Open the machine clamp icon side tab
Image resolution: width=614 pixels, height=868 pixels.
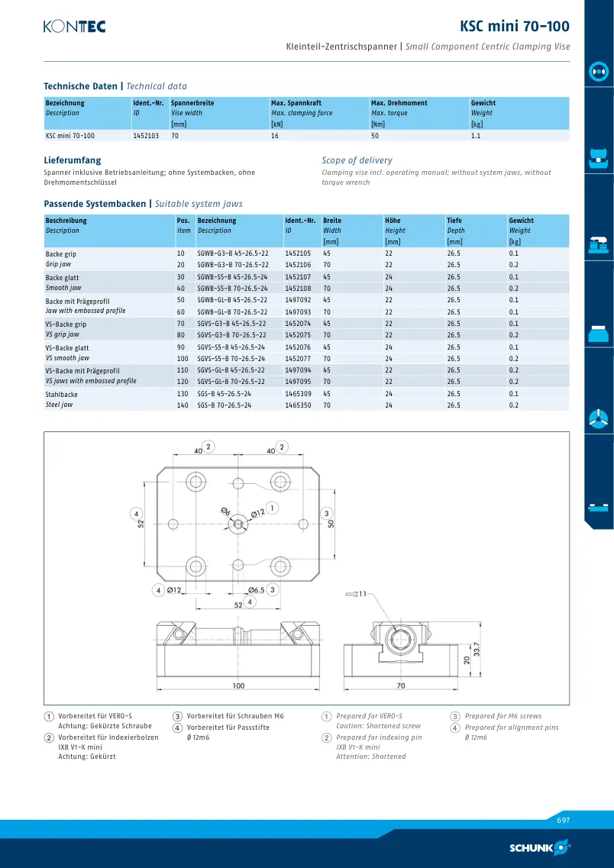click(x=599, y=244)
